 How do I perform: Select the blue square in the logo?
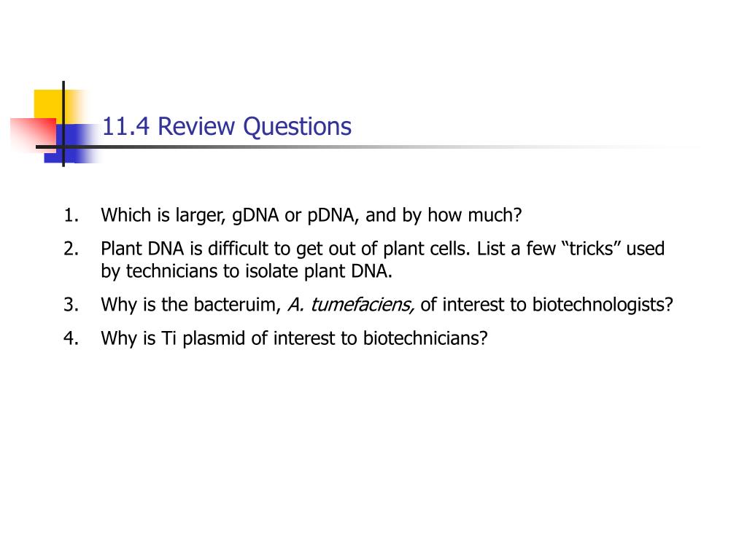click(71, 144)
